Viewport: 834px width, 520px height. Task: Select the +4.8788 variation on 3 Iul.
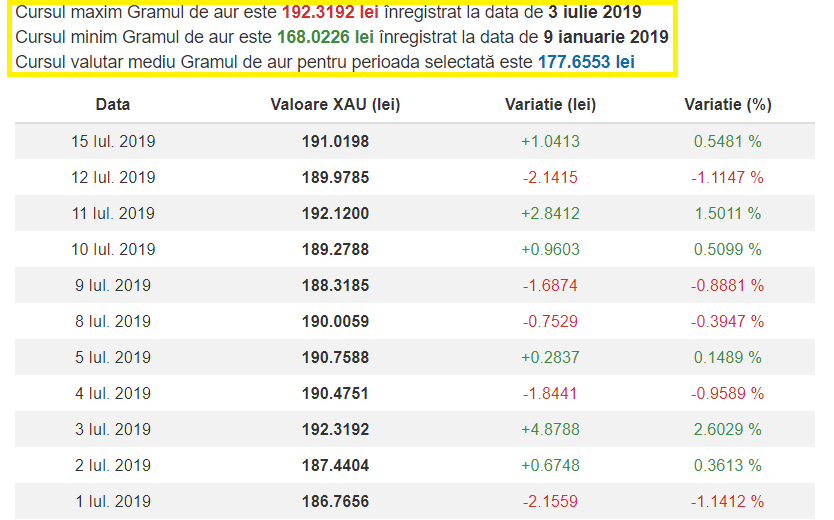pos(550,429)
